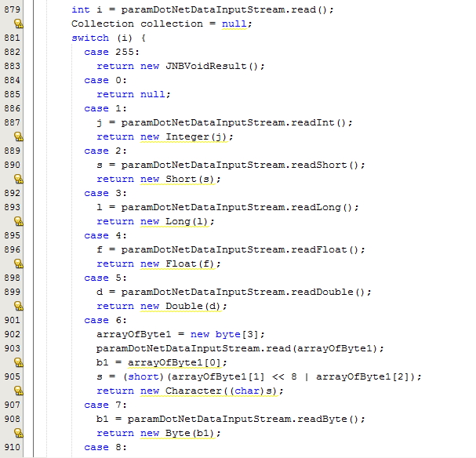Click the underlined 'Byte(b1)' constructor
Viewport: 476px width, 458px height.
pos(191,433)
